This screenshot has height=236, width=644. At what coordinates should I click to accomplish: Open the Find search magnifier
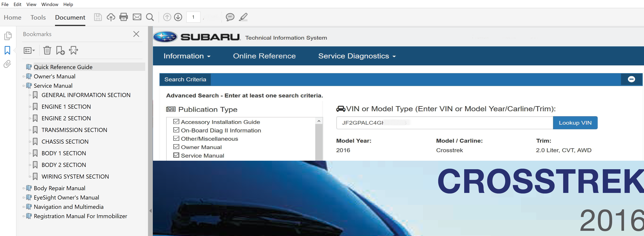150,17
